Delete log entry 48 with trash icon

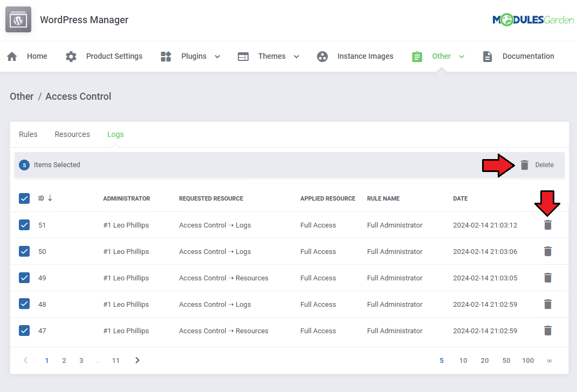547,305
